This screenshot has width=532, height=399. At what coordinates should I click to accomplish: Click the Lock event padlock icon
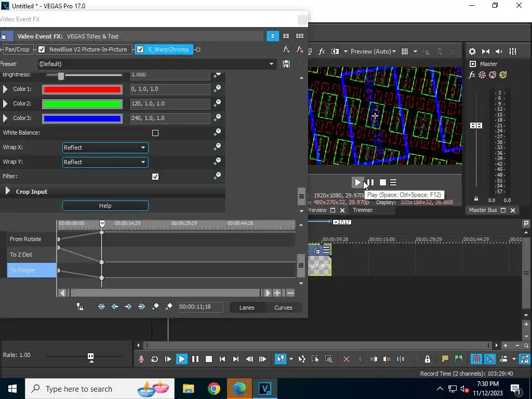click(x=428, y=359)
